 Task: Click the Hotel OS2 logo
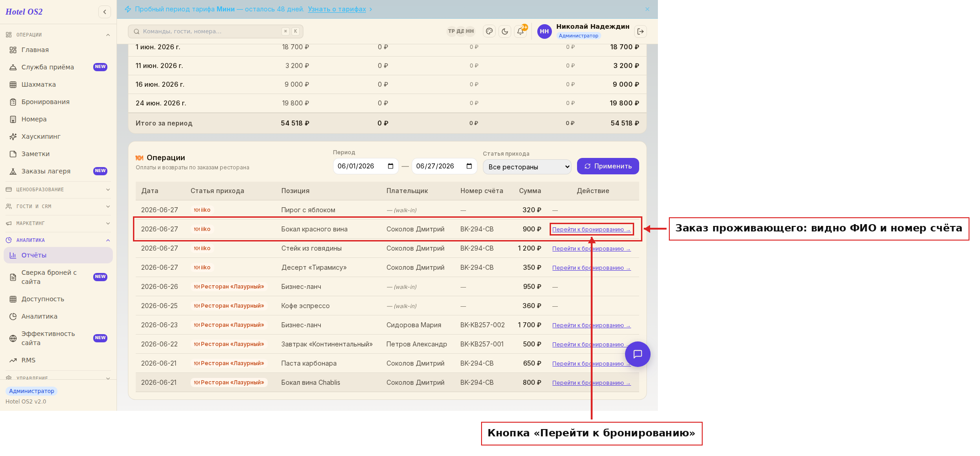(x=24, y=12)
